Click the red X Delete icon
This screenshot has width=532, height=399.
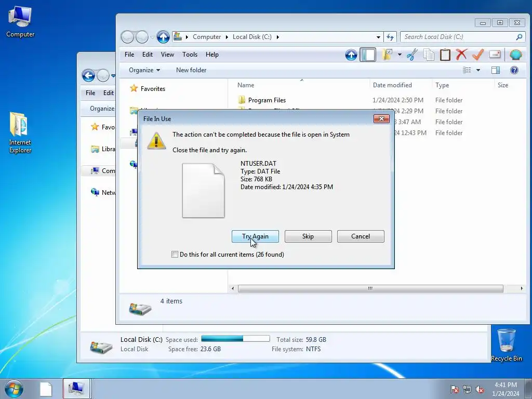[461, 55]
